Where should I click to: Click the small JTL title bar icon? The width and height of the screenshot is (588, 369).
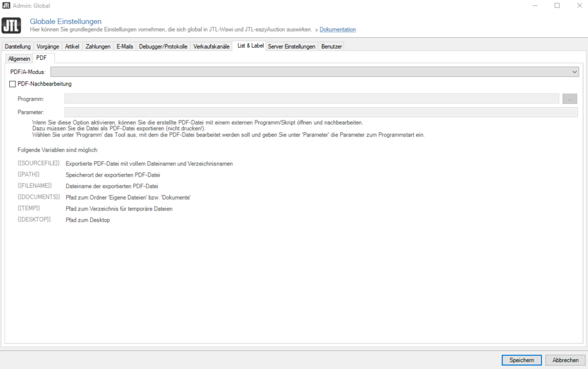click(x=6, y=6)
